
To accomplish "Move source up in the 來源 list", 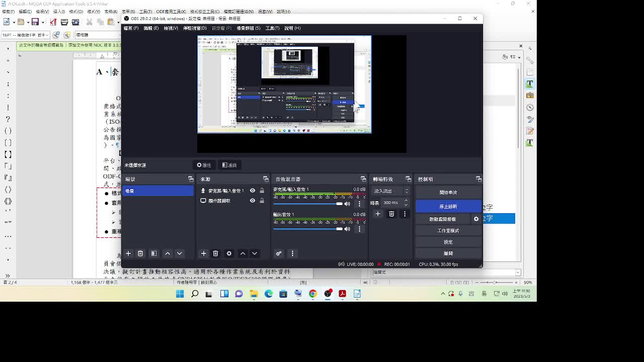I will click(243, 253).
